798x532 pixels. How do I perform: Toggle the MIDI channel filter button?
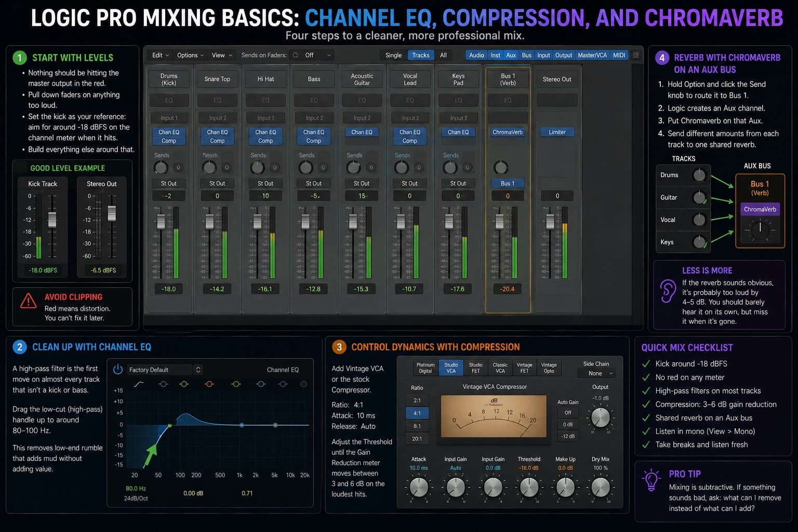pyautogui.click(x=619, y=55)
